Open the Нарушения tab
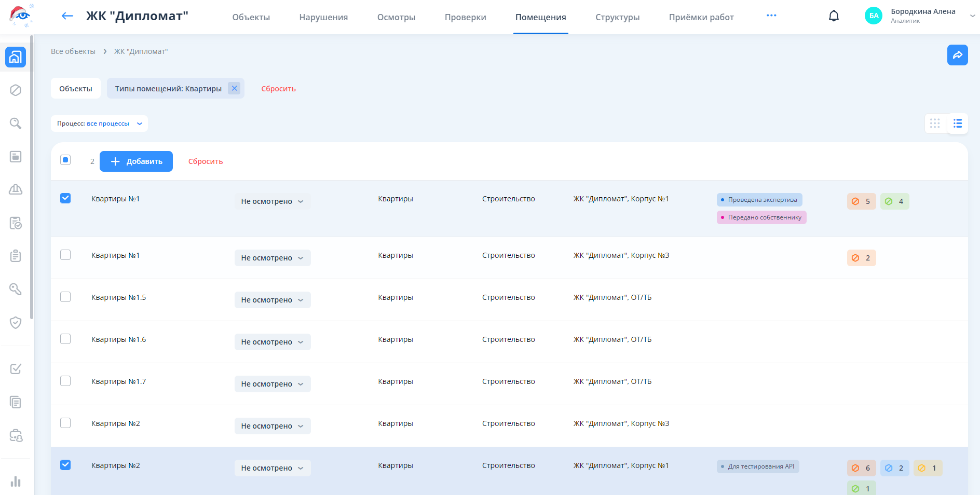980x495 pixels. [x=323, y=17]
